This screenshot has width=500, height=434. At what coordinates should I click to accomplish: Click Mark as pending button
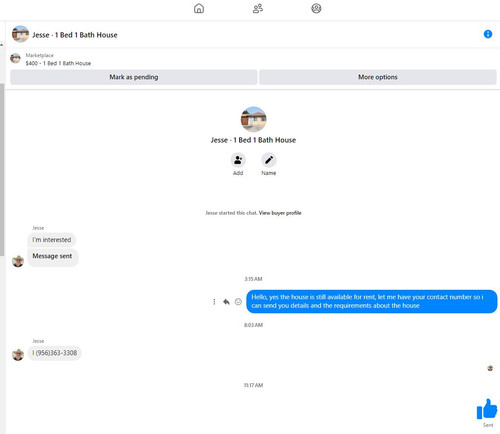coord(134,77)
